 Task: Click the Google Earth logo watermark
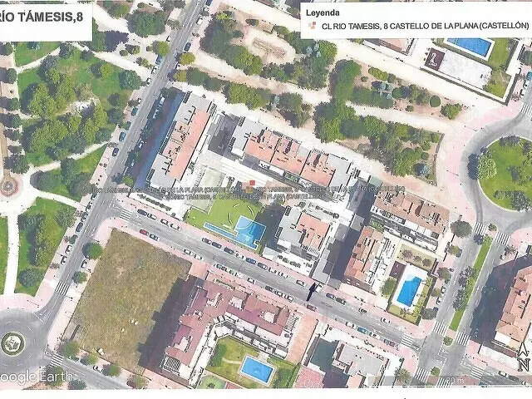click(32, 377)
